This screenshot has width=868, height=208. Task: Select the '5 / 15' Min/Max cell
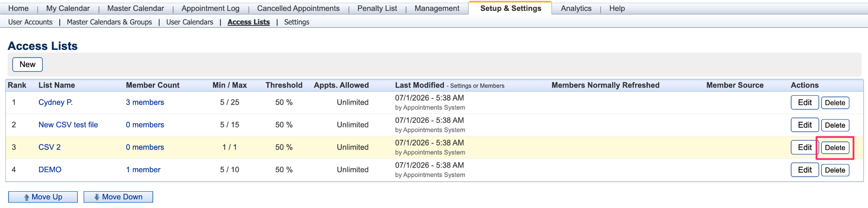230,125
